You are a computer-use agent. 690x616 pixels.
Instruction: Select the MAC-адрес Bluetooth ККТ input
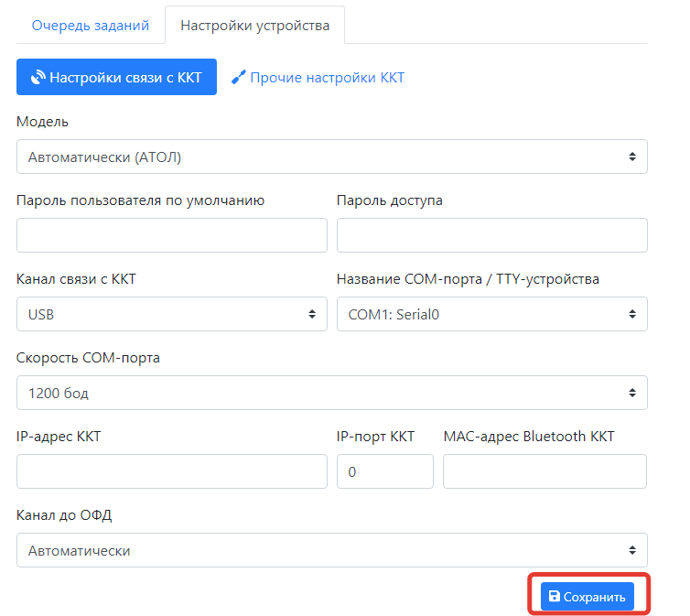tap(544, 471)
